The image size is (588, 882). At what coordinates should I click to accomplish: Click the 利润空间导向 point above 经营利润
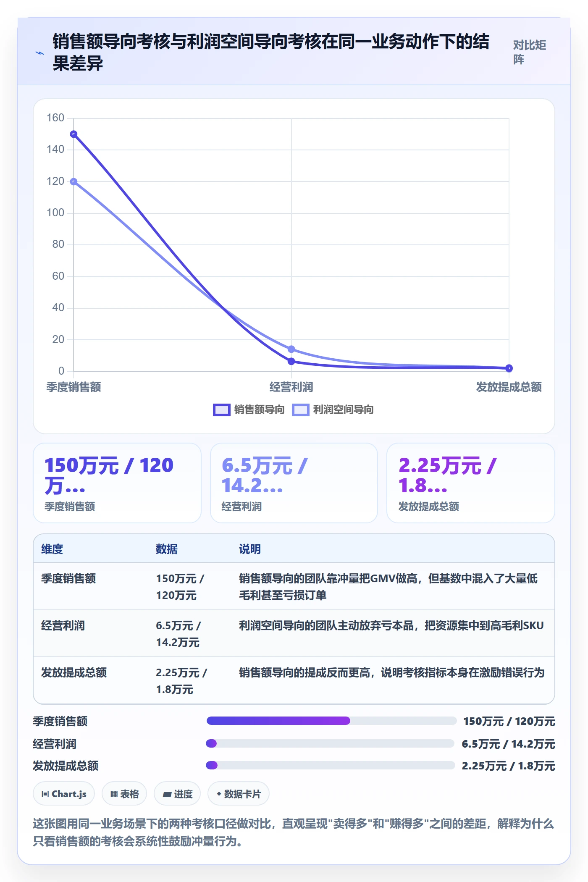291,349
